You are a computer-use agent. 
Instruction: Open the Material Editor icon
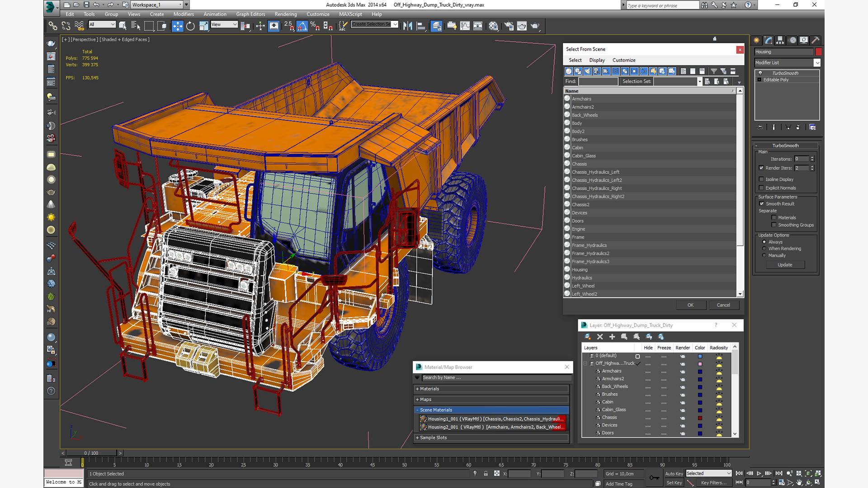tap(493, 26)
